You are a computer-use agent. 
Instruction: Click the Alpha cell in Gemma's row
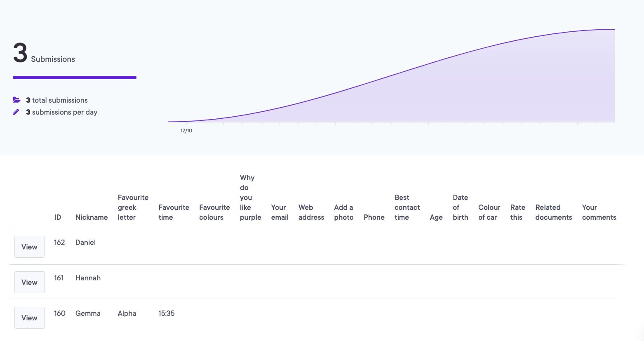click(127, 313)
